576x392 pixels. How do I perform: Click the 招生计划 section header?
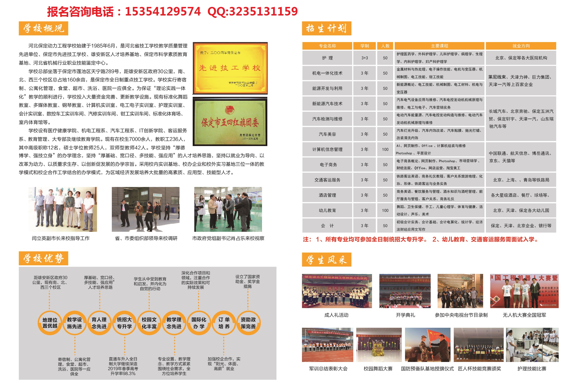pyautogui.click(x=326, y=28)
